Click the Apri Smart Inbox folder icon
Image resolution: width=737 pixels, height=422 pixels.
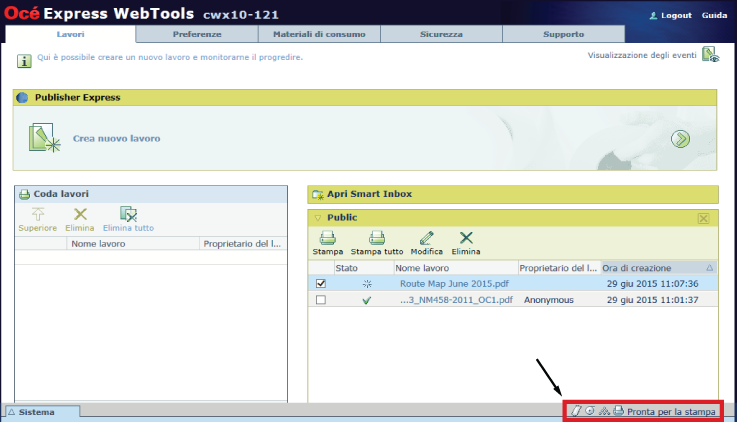click(x=318, y=194)
